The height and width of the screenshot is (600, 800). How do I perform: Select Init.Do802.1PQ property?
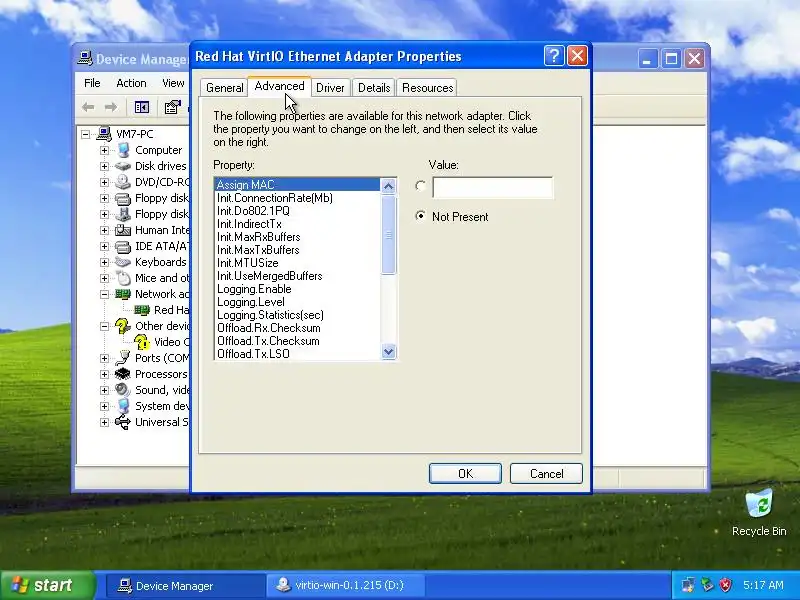click(297, 211)
